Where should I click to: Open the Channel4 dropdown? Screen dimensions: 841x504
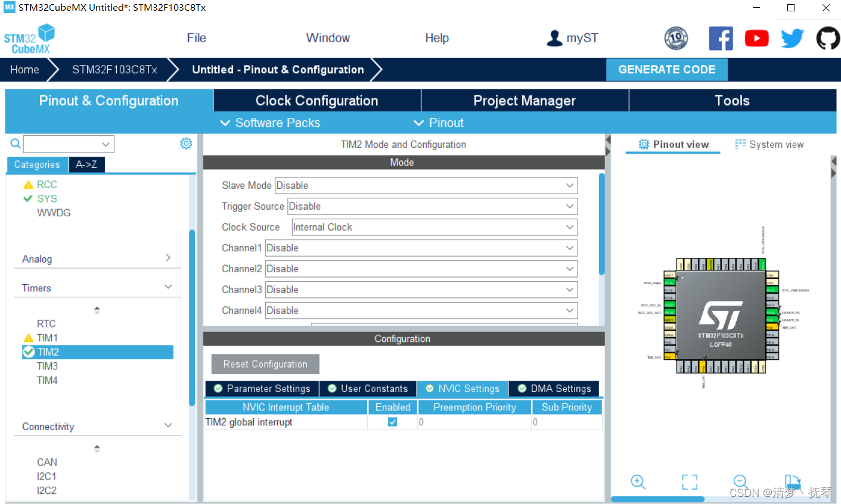coord(421,310)
